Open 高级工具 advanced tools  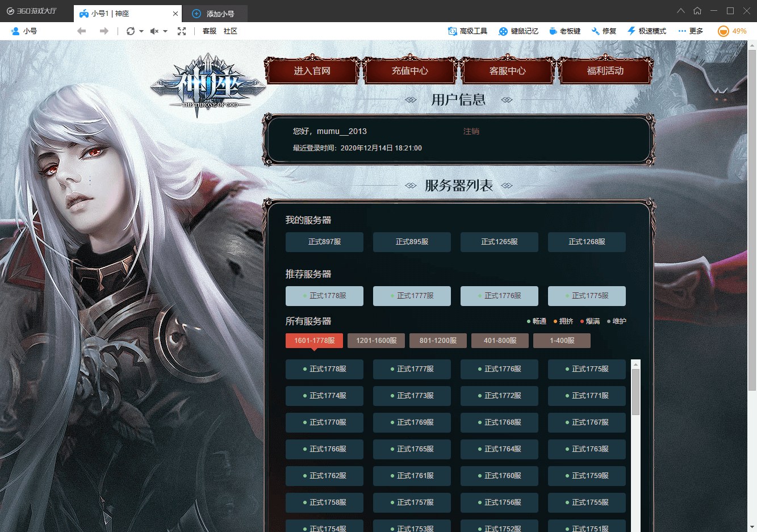[x=467, y=31]
